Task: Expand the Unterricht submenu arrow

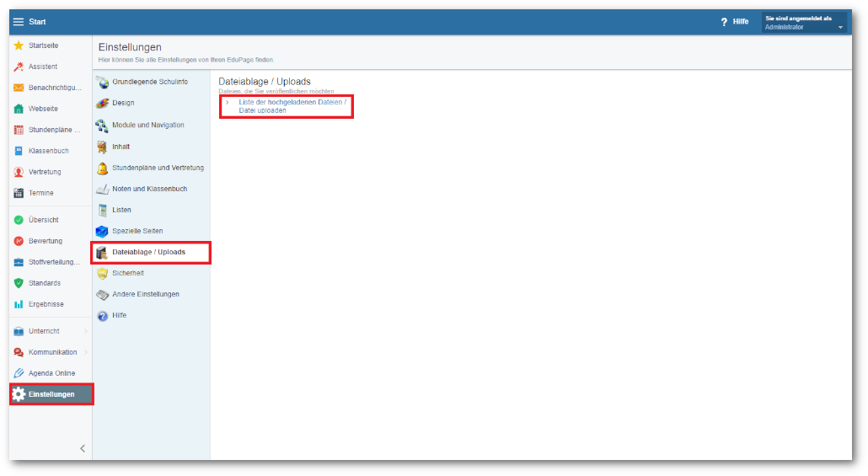Action: click(x=86, y=331)
